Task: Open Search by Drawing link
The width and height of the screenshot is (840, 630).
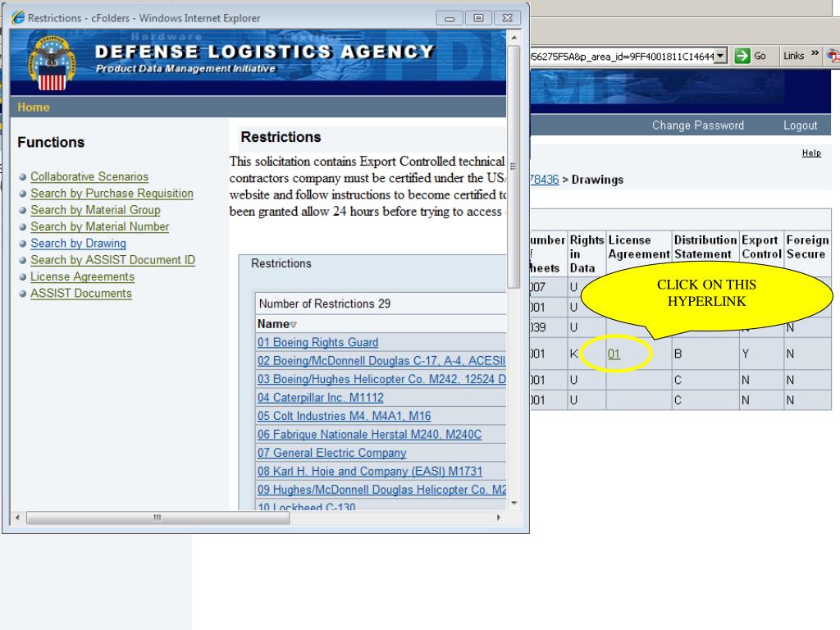Action: click(78, 243)
